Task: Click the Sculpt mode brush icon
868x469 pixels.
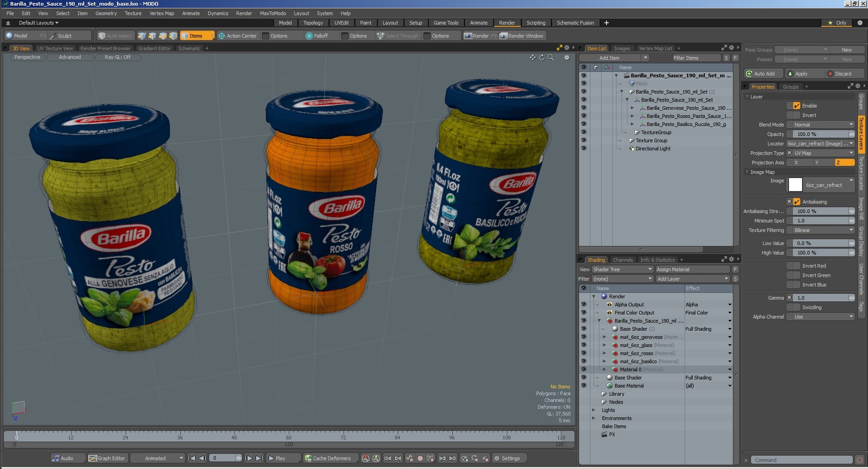Action: pos(52,36)
